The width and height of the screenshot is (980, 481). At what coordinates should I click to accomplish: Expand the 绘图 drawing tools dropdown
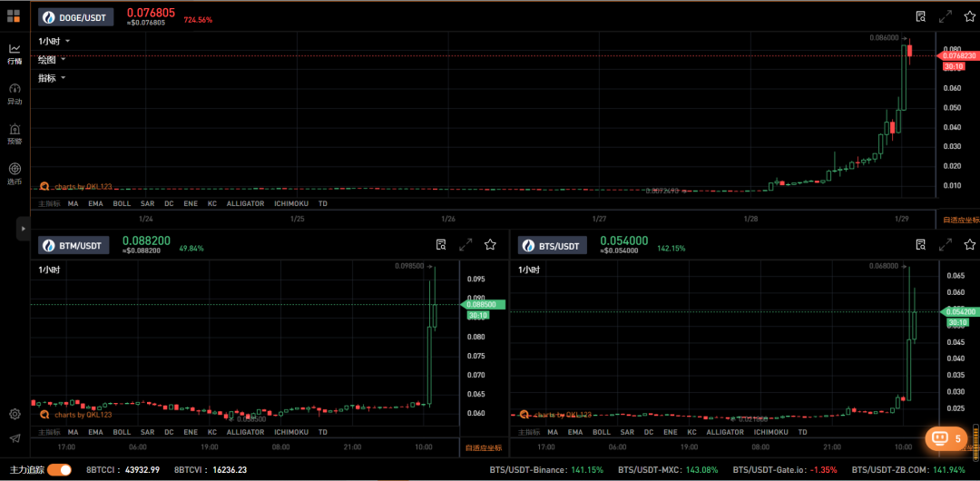[x=52, y=59]
